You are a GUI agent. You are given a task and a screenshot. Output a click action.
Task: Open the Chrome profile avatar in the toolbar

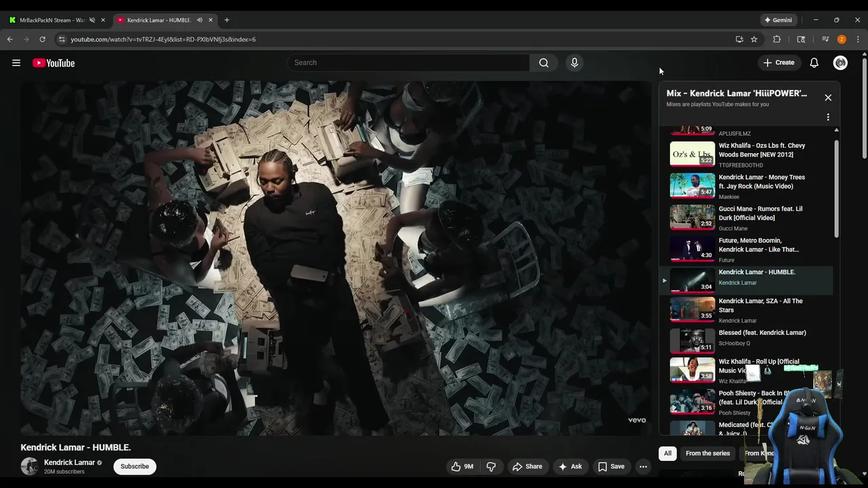pyautogui.click(x=842, y=39)
